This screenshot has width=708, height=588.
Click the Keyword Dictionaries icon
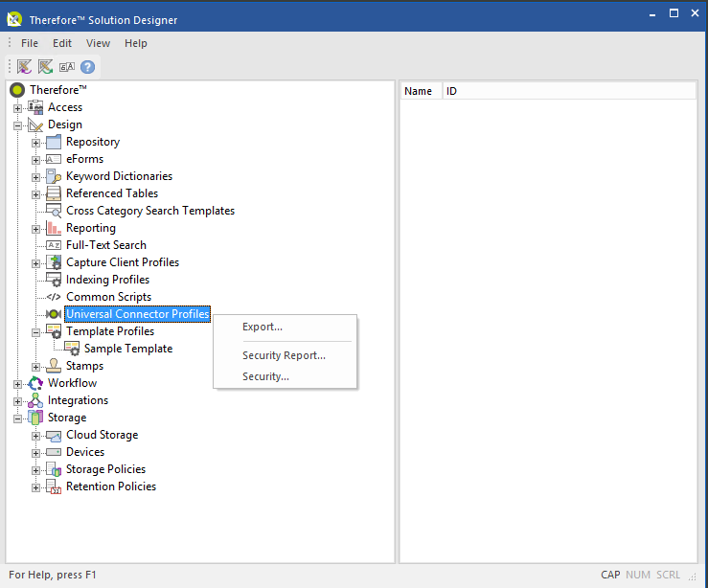point(54,176)
